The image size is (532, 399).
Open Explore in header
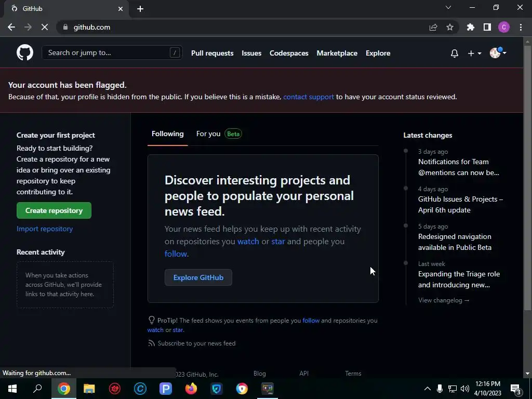point(378,54)
